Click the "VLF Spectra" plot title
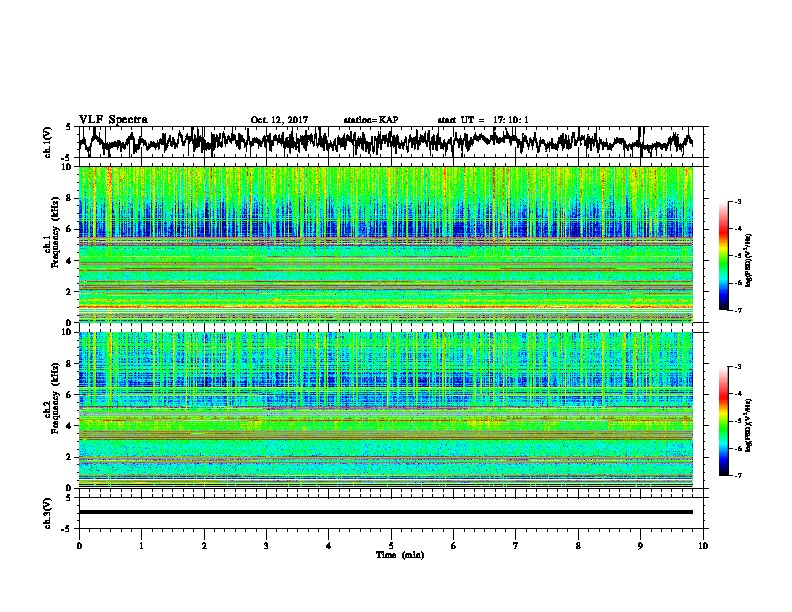792x612 pixels. coord(113,120)
